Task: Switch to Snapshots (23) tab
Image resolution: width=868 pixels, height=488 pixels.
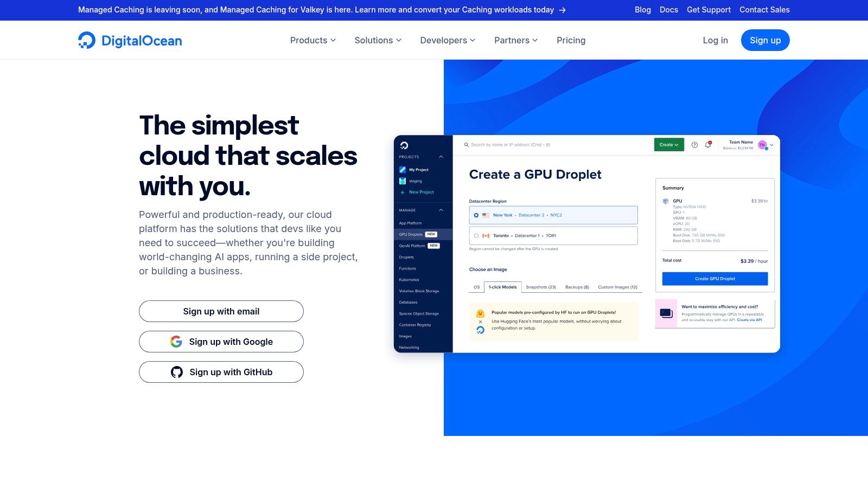Action: 541,287
